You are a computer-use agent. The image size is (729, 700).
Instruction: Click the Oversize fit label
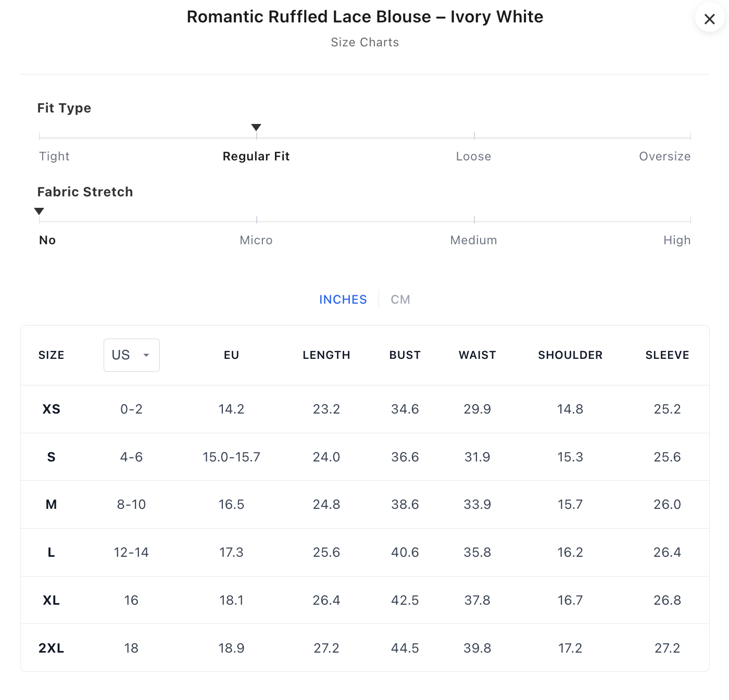(664, 156)
